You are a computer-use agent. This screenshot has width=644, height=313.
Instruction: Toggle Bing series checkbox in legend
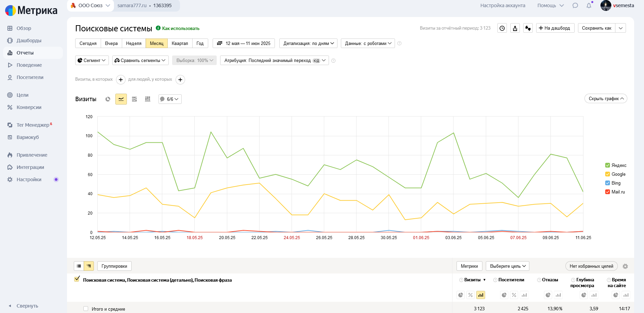click(608, 183)
